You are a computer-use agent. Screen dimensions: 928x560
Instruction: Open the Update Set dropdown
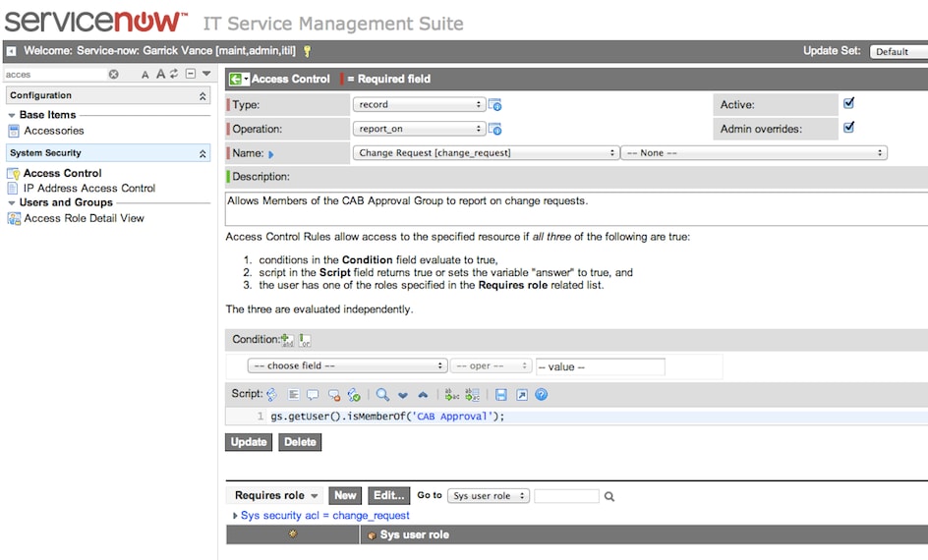(x=899, y=52)
